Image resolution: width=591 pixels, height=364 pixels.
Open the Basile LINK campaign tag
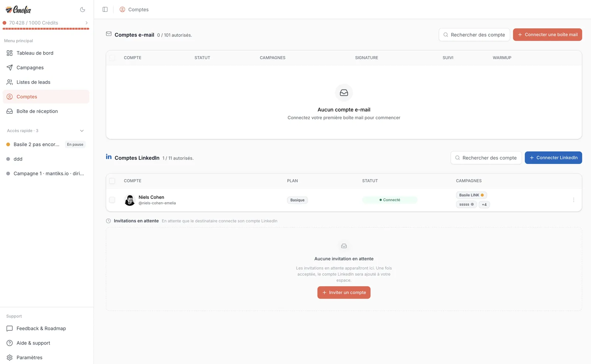coord(471,195)
